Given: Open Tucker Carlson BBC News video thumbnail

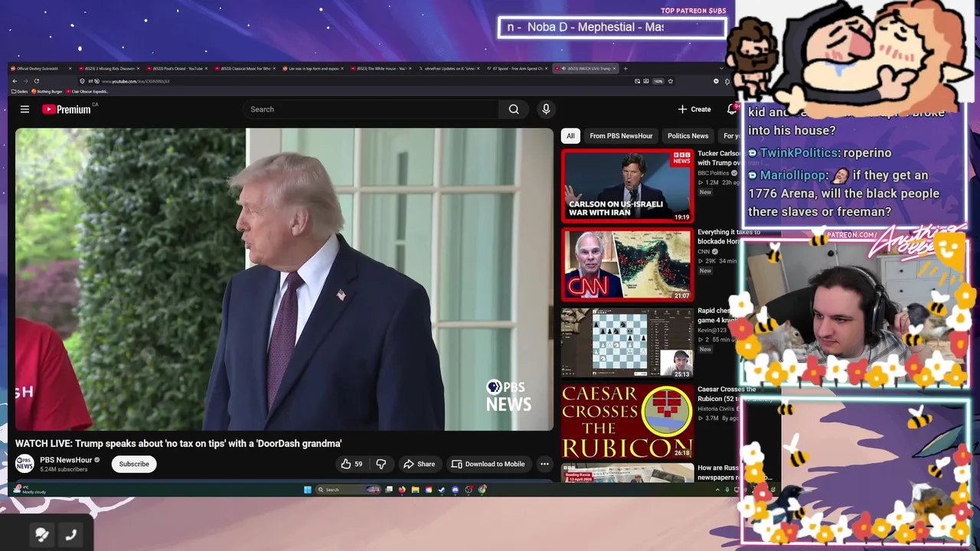Looking at the screenshot, I should (x=627, y=186).
